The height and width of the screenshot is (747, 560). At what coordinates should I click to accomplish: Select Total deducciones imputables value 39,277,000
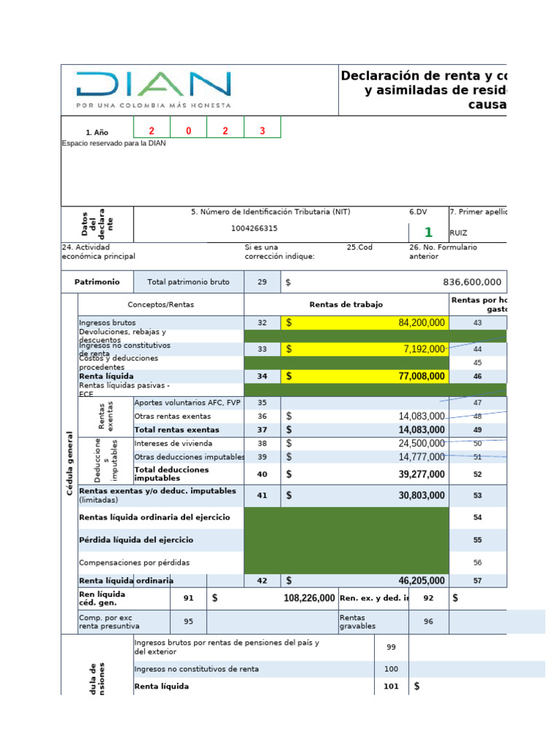[365, 474]
